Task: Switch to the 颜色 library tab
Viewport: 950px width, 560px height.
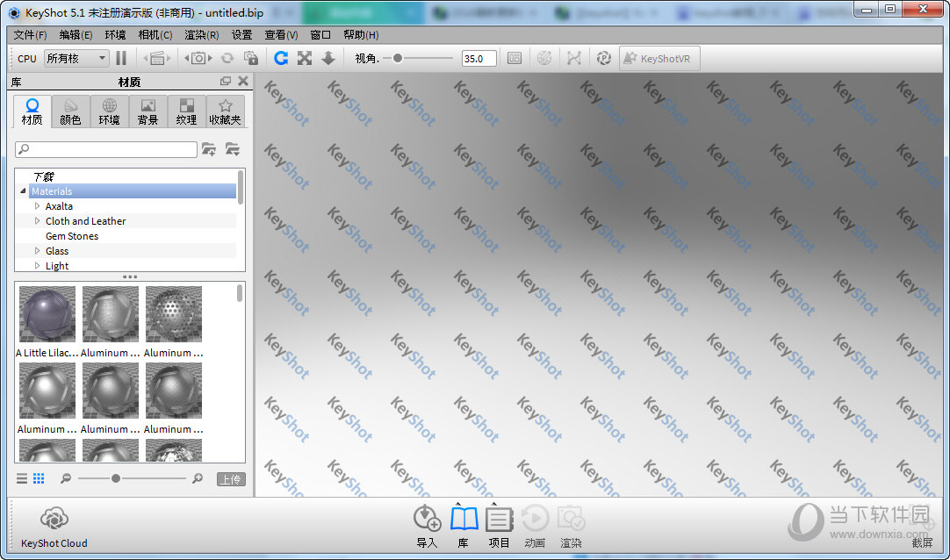Action: pos(70,111)
